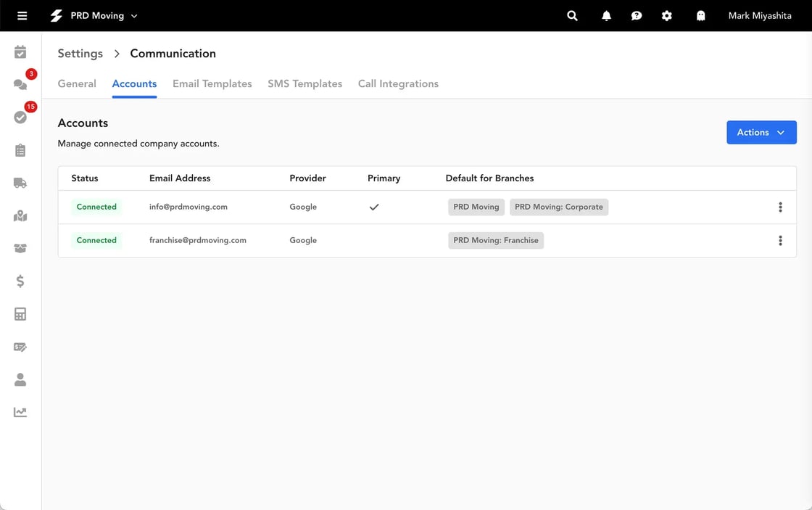Switch to the General tab

[77, 83]
